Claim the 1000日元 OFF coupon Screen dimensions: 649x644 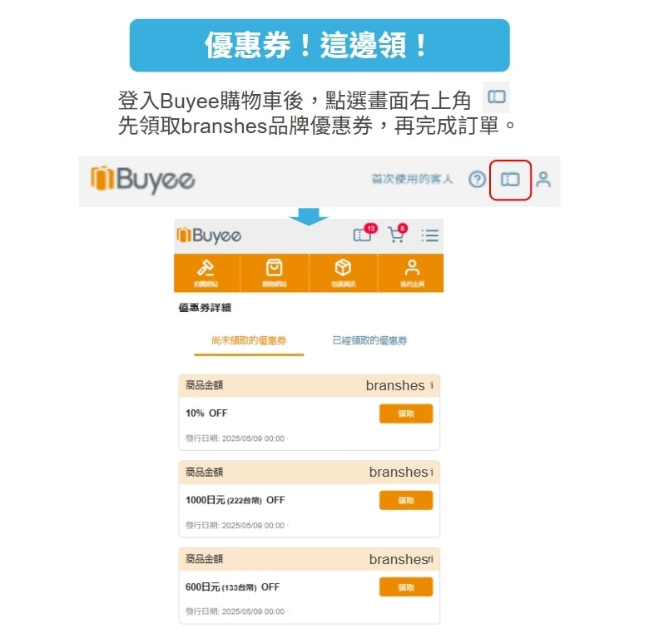tap(406, 500)
